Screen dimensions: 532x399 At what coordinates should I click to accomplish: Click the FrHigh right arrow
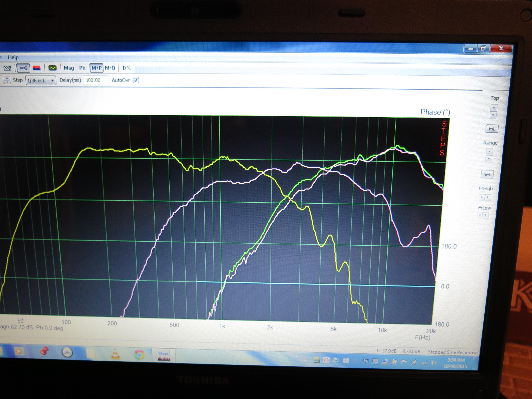point(488,197)
